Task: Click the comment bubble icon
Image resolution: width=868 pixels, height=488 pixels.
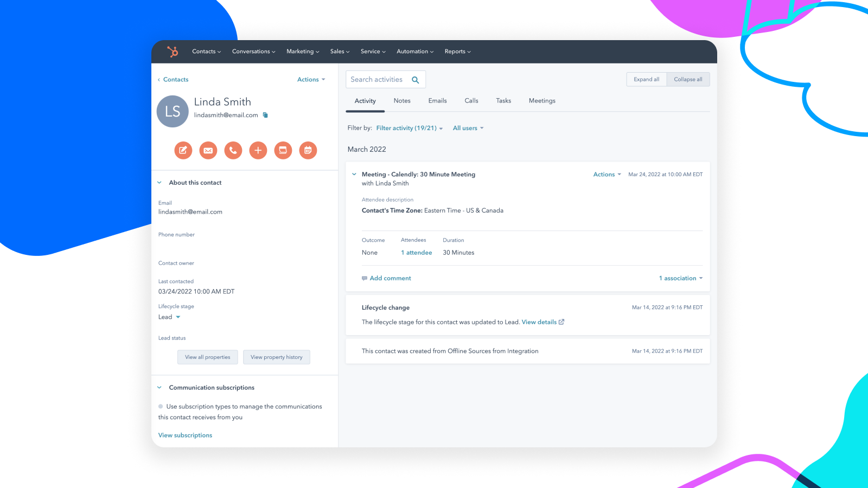Action: click(x=365, y=278)
